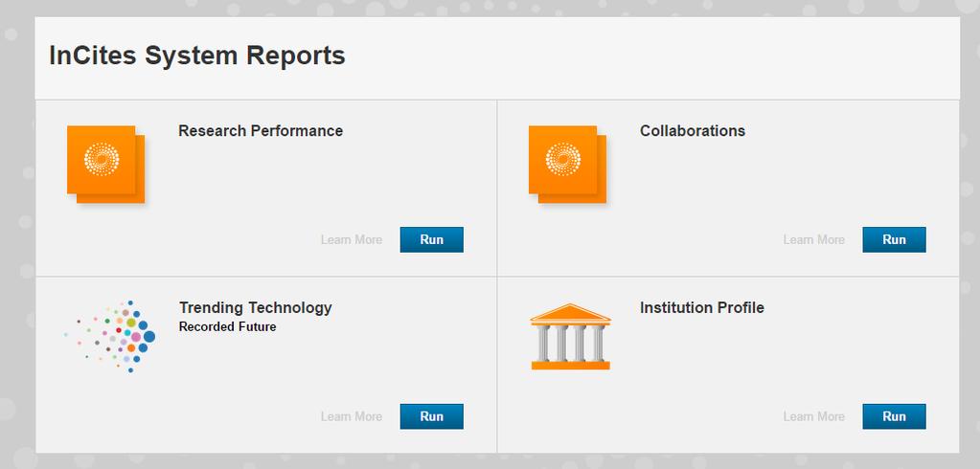Run the Collaborations report

coord(895,240)
